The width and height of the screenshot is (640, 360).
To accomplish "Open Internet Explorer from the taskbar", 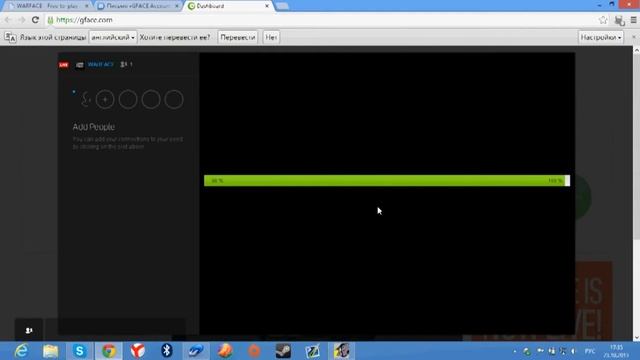I will pos(21,351).
